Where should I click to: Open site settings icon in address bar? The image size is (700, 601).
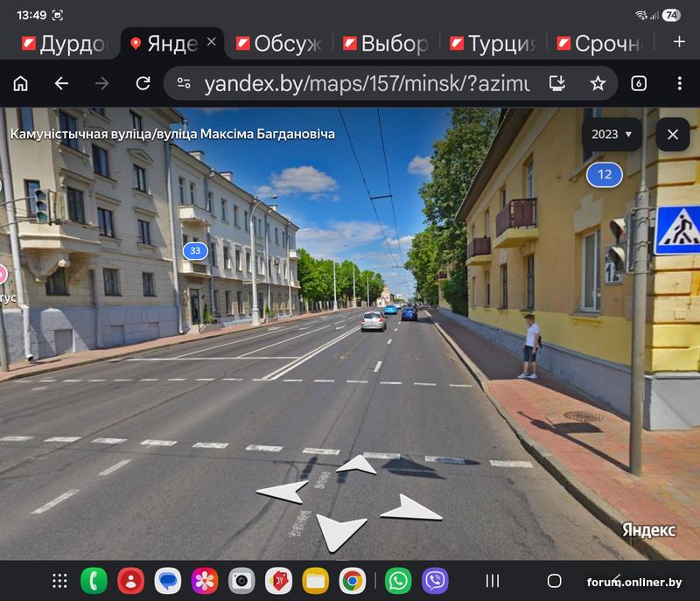tap(184, 83)
